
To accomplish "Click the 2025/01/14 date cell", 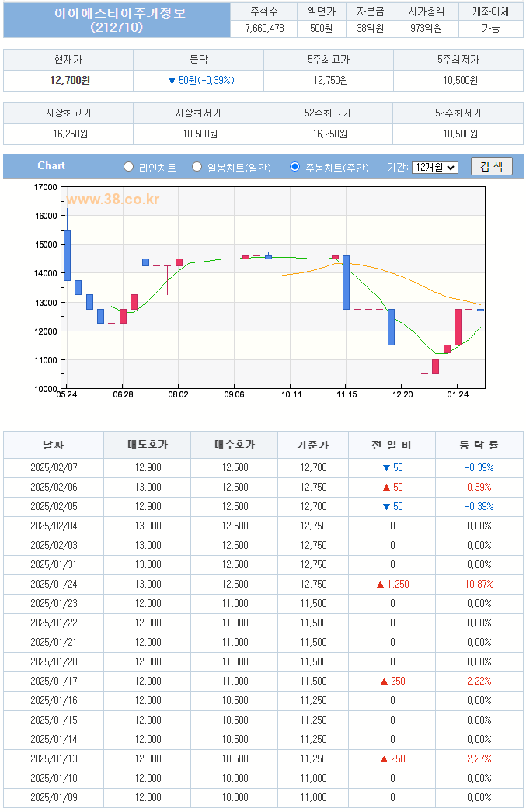I will [54, 740].
